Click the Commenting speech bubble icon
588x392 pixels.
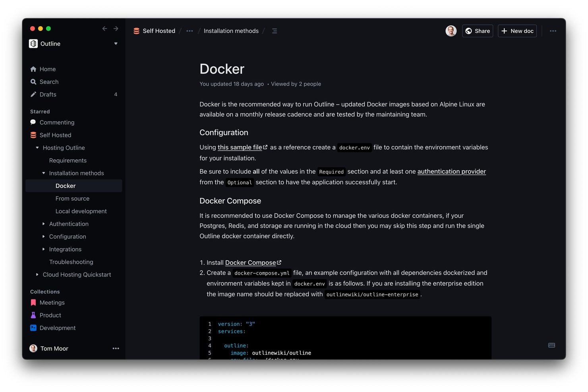[x=33, y=122]
